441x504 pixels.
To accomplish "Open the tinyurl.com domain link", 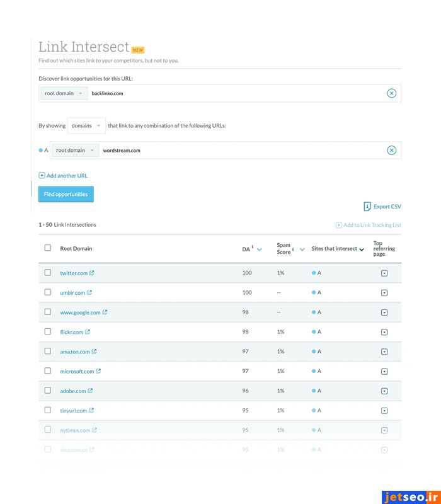I will click(73, 411).
